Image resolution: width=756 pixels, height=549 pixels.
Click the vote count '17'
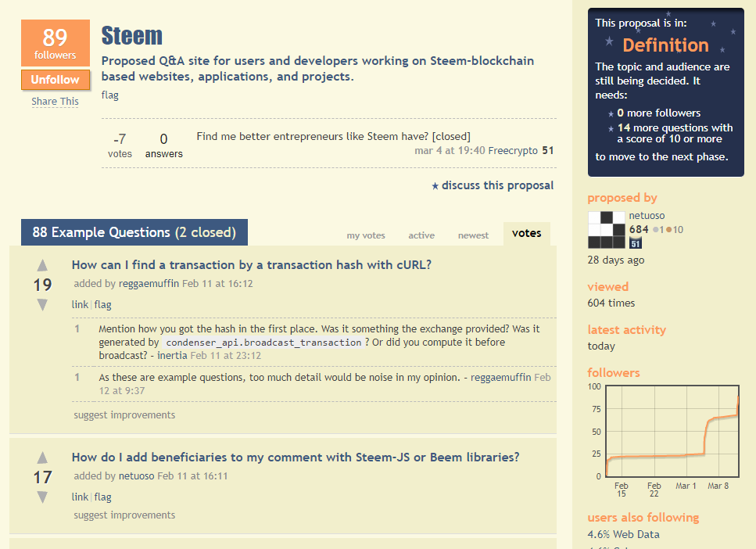pos(42,477)
